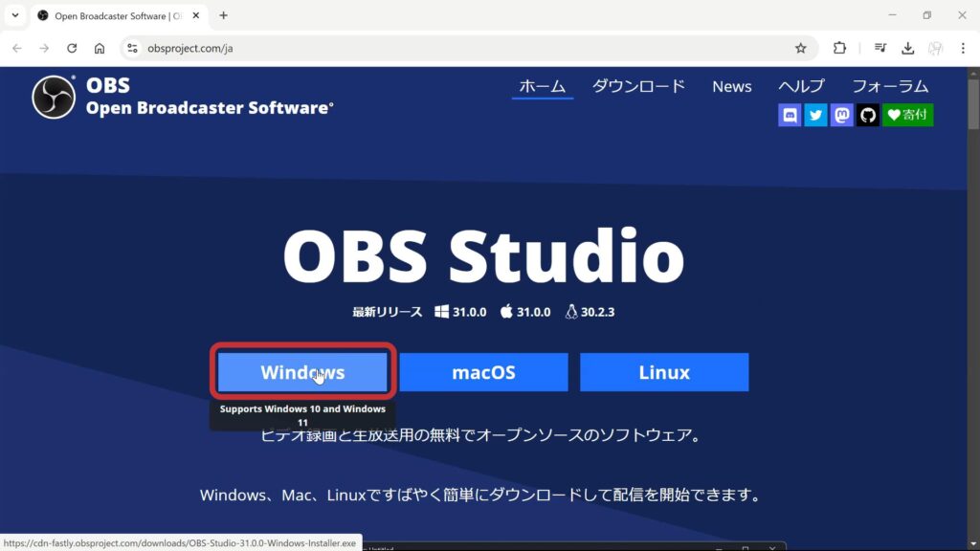
Task: Open the browser Extensions puzzle icon
Action: (x=839, y=48)
